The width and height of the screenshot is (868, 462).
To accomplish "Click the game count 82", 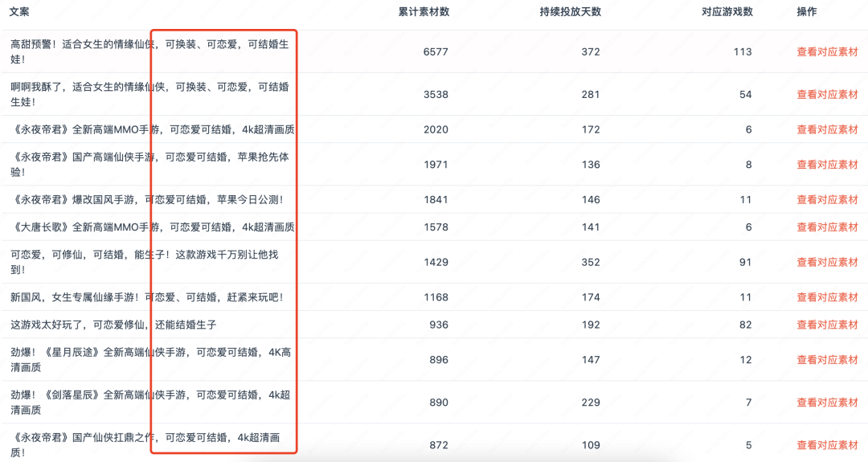I will point(746,325).
